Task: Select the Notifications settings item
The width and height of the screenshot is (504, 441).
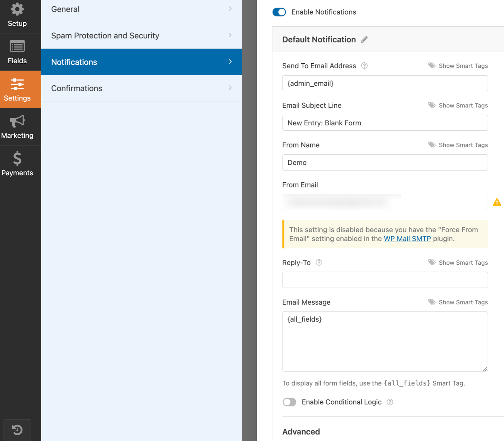Action: pos(141,62)
